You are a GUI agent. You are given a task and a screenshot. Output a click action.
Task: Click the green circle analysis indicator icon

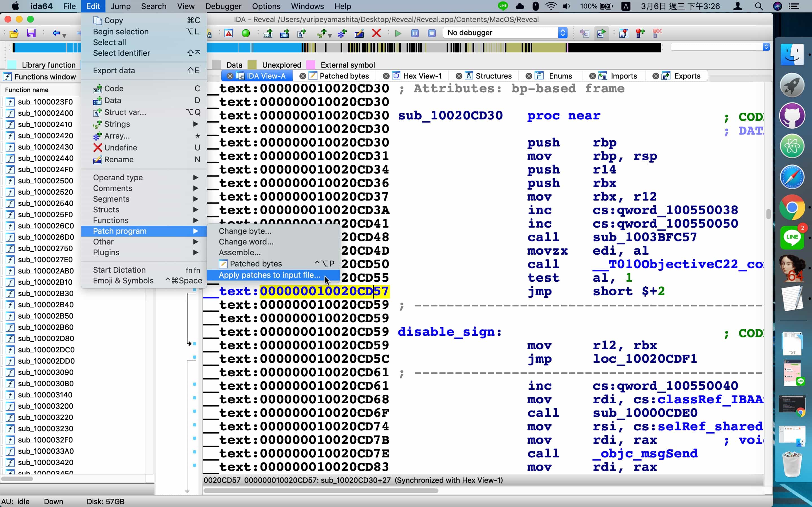coord(246,33)
